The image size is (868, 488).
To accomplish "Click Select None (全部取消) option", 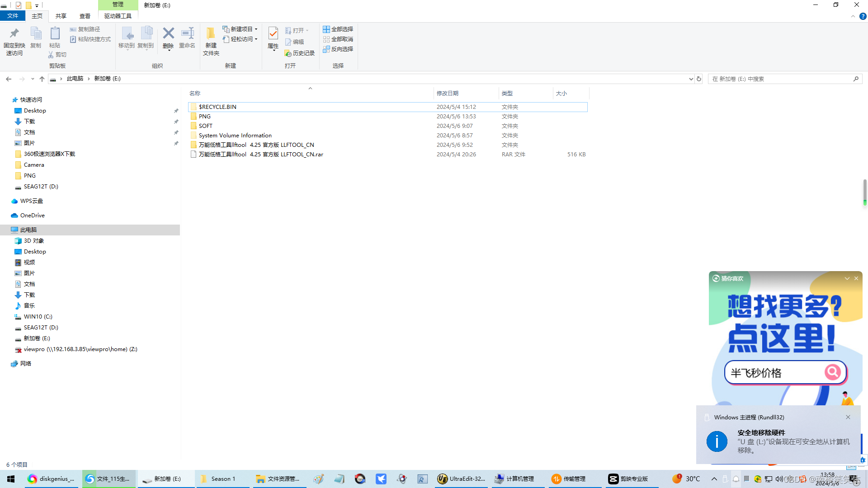I will [x=338, y=39].
